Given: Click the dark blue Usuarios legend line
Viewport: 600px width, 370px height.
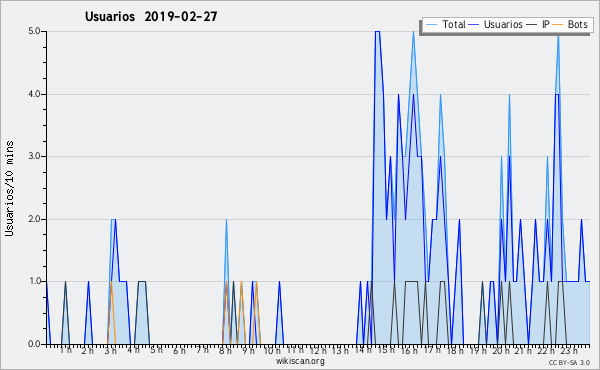Looking at the screenshot, I should click(x=474, y=24).
